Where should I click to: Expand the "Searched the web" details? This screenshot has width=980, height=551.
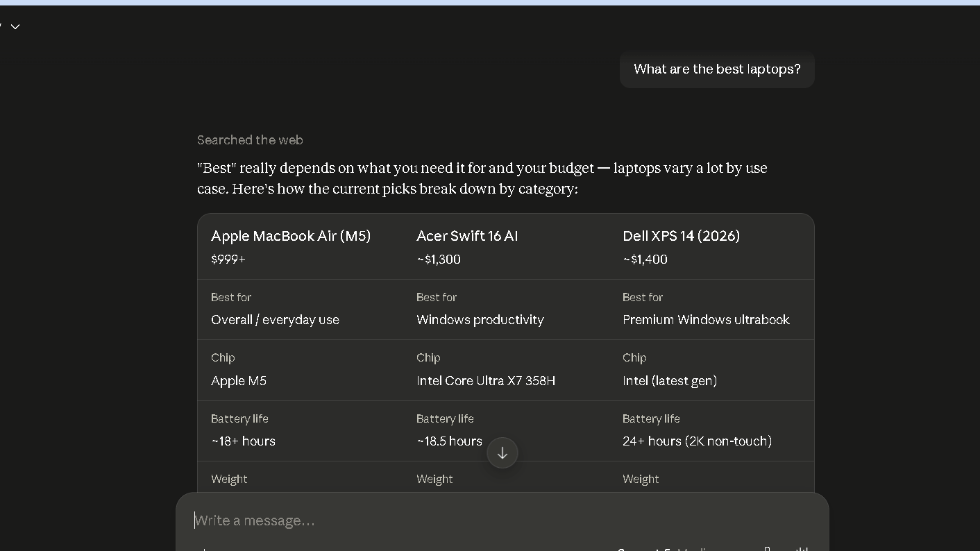coord(250,140)
